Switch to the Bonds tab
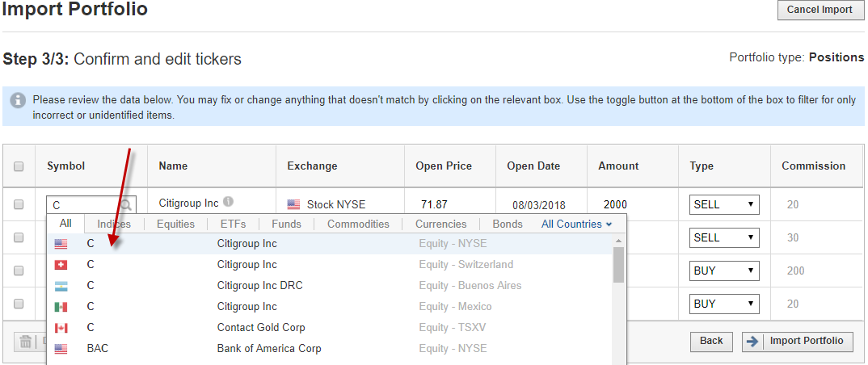868x365 pixels. click(x=508, y=224)
